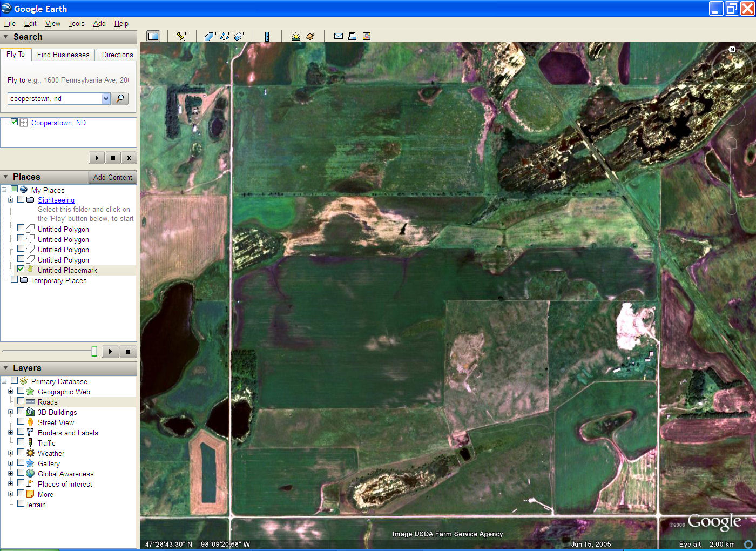Image resolution: width=756 pixels, height=551 pixels.
Task: Turn on the Traffic layer checkbox
Action: (21, 442)
